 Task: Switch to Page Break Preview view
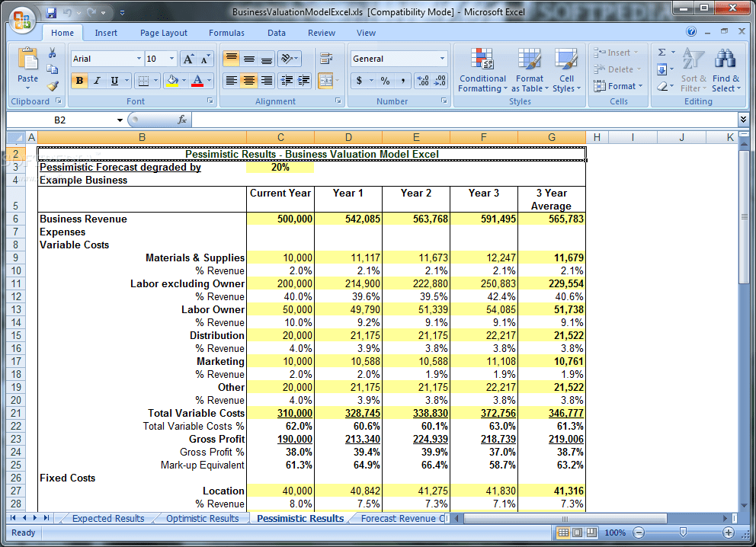point(591,533)
